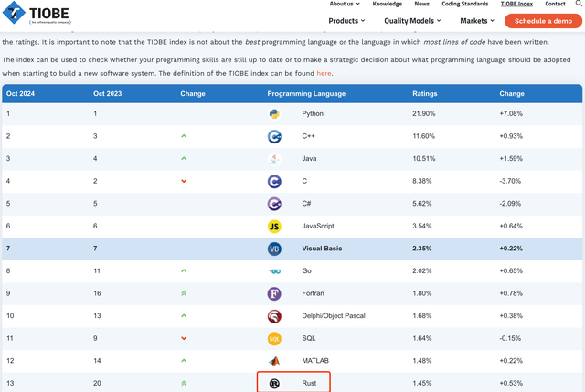Image resolution: width=585 pixels, height=392 pixels.
Task: Click double up arrow in Fortran row
Action: click(184, 293)
